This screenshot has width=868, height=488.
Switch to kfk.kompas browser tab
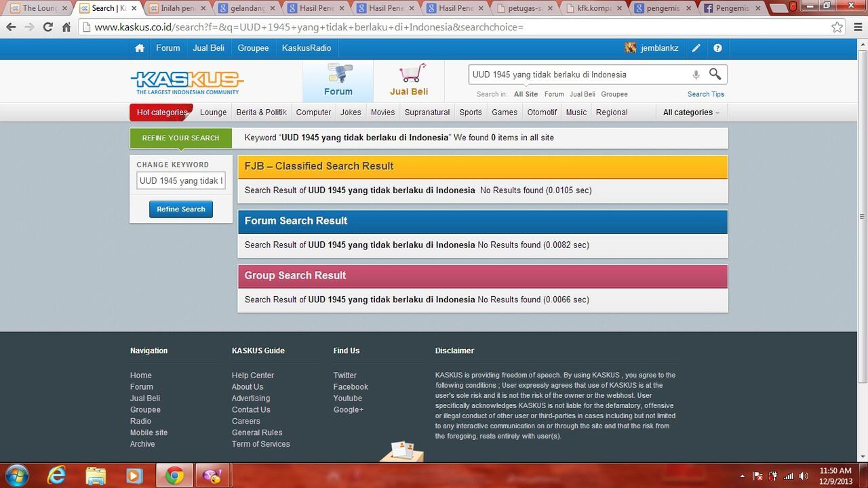coord(593,8)
